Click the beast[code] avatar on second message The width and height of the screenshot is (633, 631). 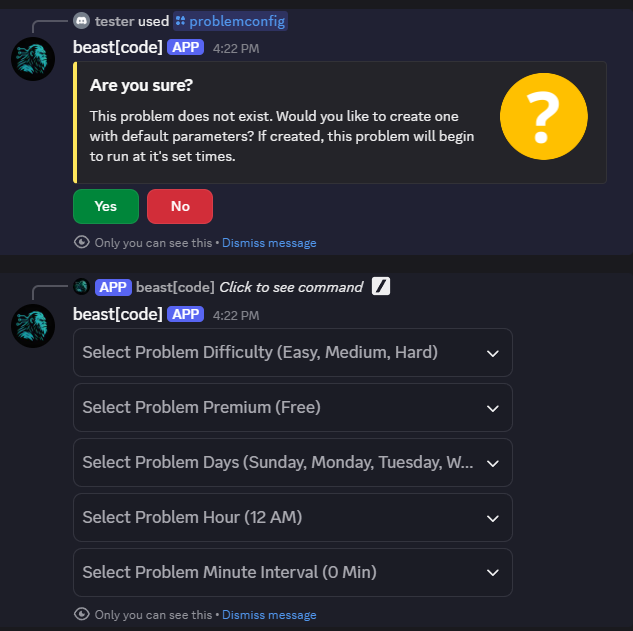pyautogui.click(x=33, y=326)
